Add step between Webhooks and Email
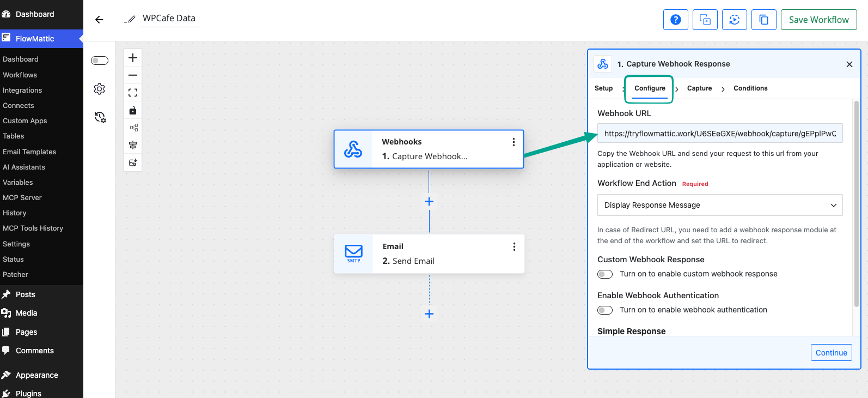The width and height of the screenshot is (868, 398). [429, 202]
